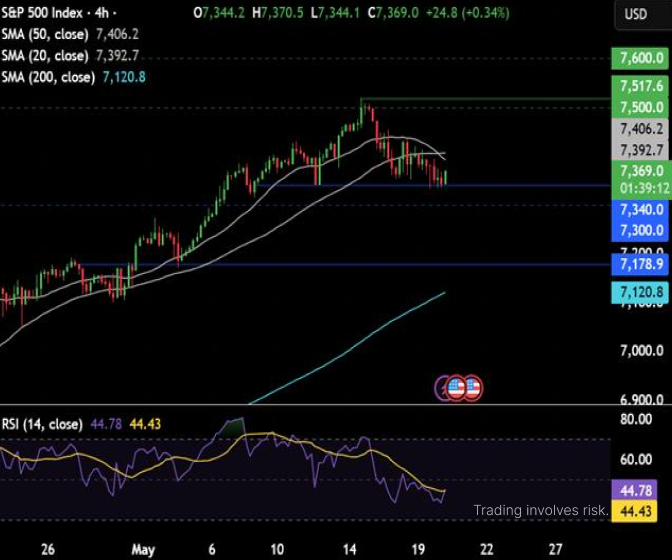Select the 4h timeframe label
The image size is (672, 560).
tap(102, 13)
